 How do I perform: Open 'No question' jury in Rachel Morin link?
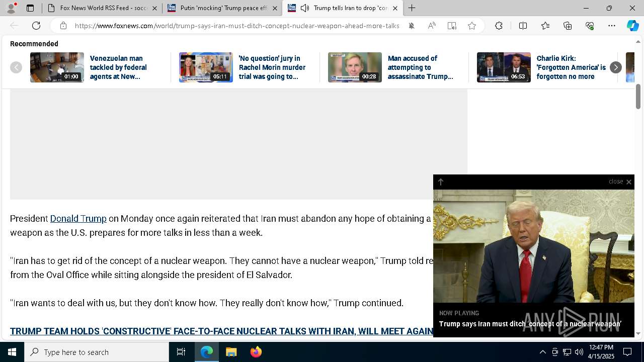click(272, 67)
